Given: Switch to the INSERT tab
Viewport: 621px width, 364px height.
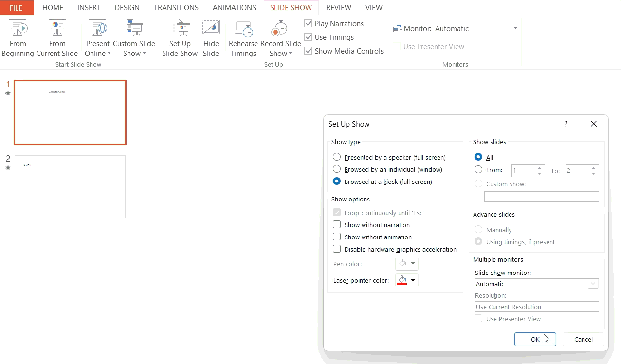Looking at the screenshot, I should click(89, 8).
